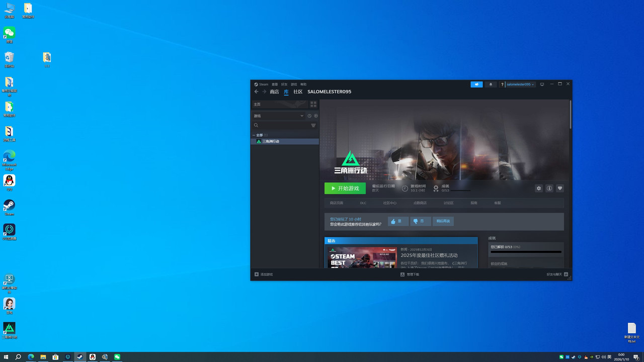Image resolution: width=644 pixels, height=362 pixels.
Task: Open the QQ desktop icon
Action: click(x=9, y=183)
